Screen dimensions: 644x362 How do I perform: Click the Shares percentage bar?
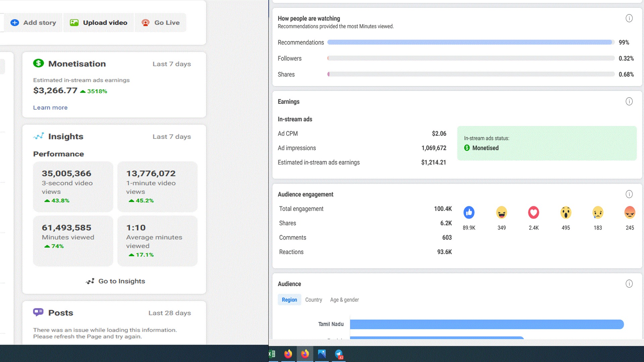coord(471,74)
